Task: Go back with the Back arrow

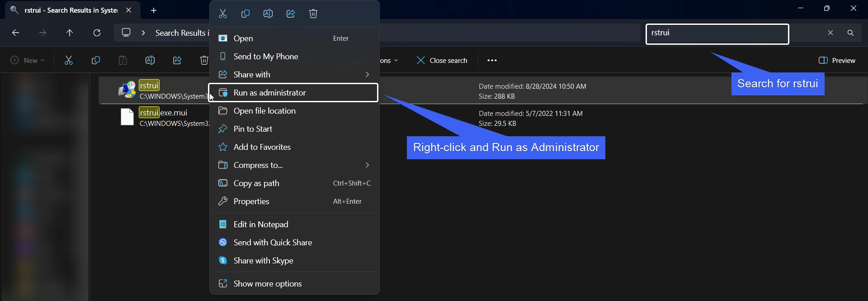Action: coord(15,33)
